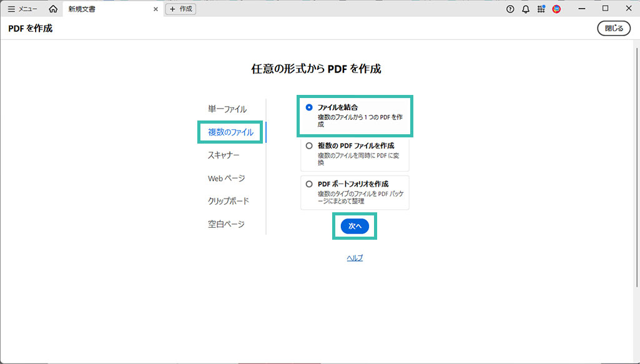Go to the Home icon
This screenshot has height=364, width=640.
[53, 9]
